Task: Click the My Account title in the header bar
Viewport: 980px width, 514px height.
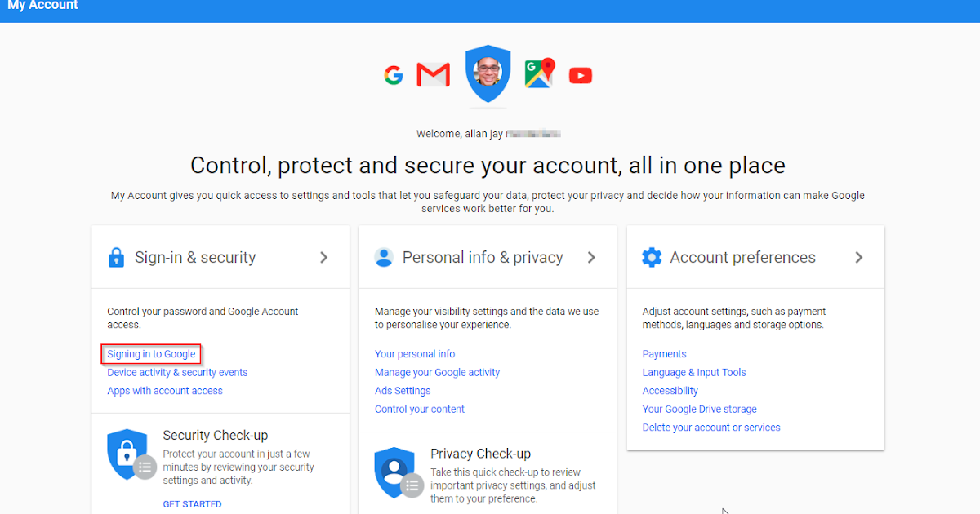Action: click(x=42, y=6)
